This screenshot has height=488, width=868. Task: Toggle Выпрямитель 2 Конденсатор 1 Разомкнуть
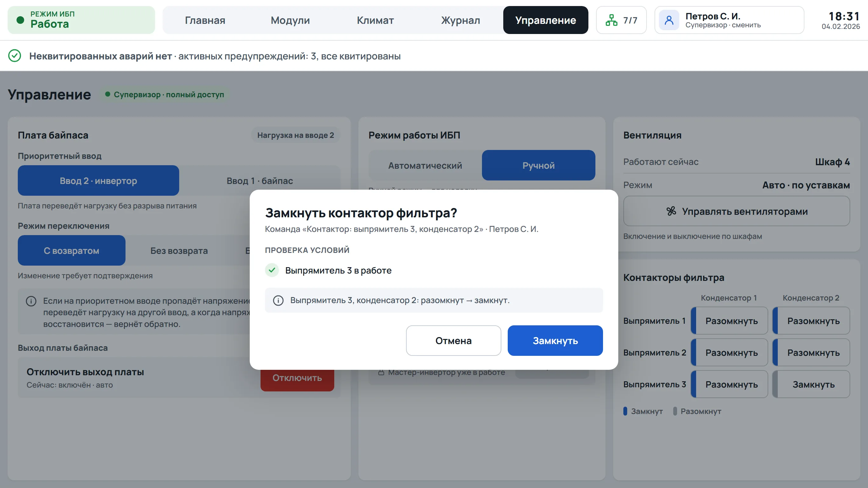pos(729,353)
